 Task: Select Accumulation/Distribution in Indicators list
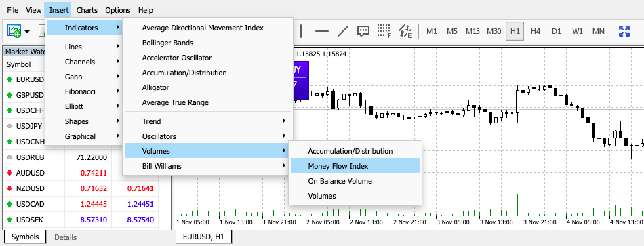tap(208, 73)
